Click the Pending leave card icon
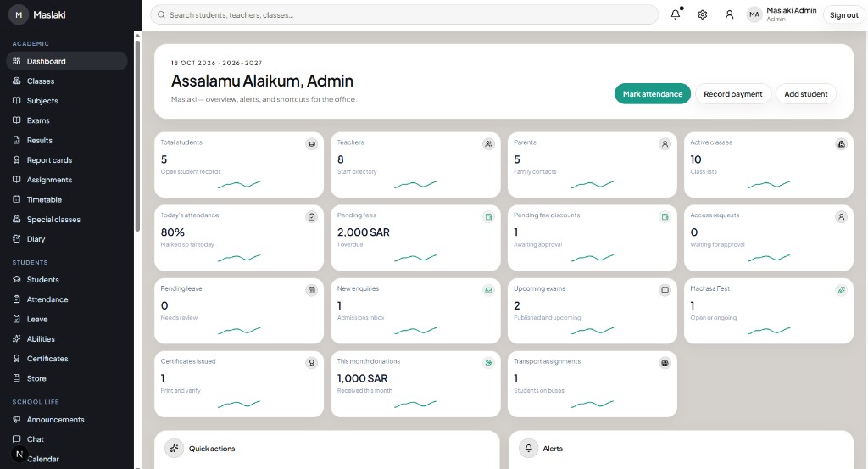This screenshot has width=868, height=469. [312, 290]
